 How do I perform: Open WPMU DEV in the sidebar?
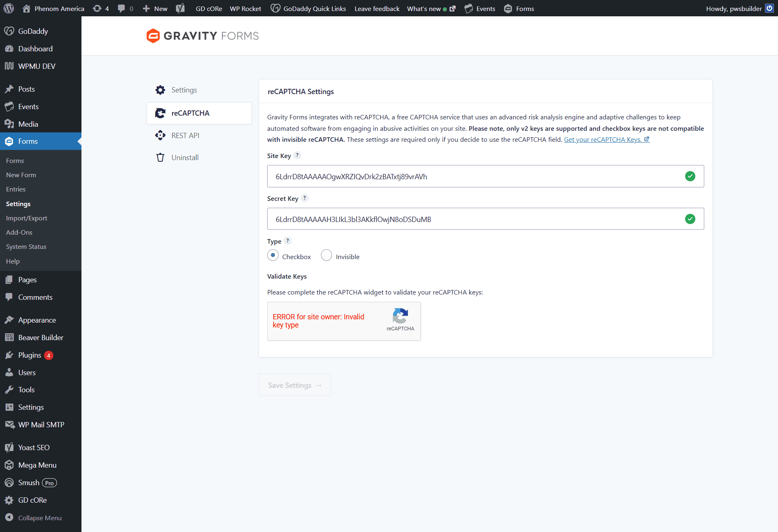[x=41, y=66]
